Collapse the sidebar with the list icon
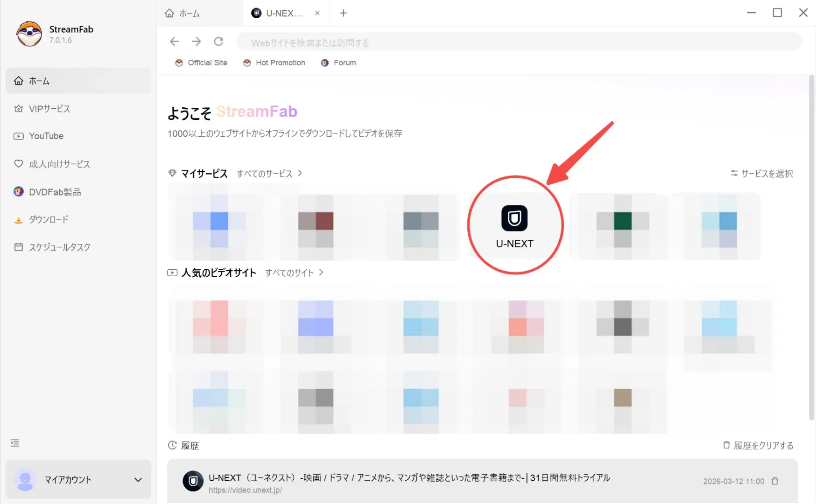Image resolution: width=816 pixels, height=504 pixels. tap(15, 443)
